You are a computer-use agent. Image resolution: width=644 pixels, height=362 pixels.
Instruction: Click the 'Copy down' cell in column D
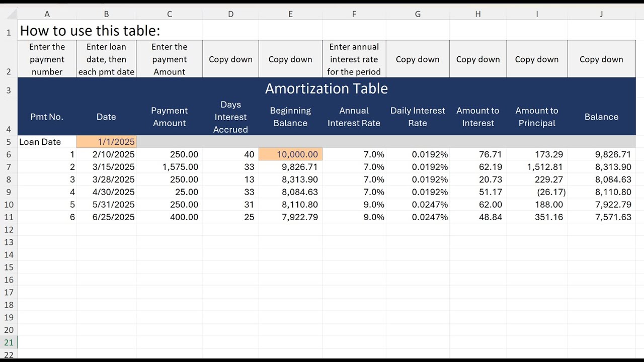(230, 59)
